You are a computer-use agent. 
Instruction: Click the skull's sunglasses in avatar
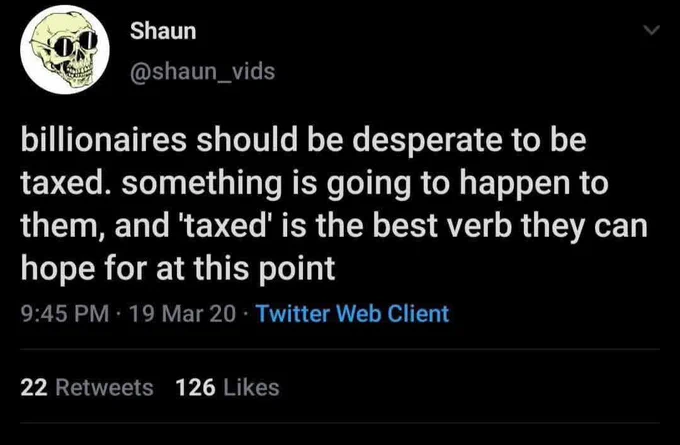coord(75,43)
